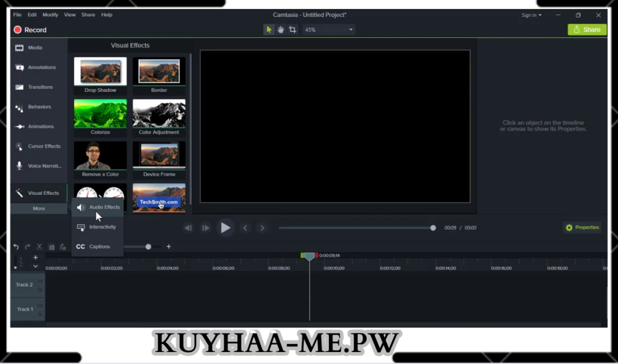This screenshot has height=364, width=618.
Task: Click the playback scrubber handle
Action: (433, 228)
